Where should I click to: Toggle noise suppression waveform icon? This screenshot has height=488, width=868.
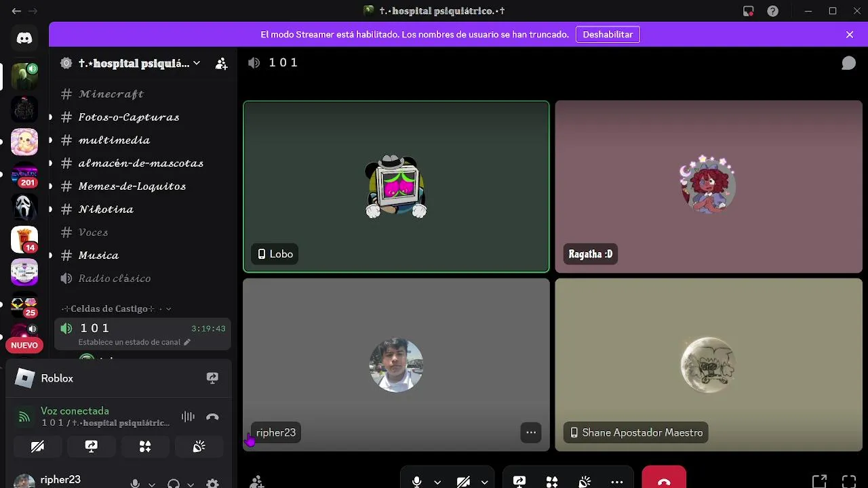click(x=188, y=417)
